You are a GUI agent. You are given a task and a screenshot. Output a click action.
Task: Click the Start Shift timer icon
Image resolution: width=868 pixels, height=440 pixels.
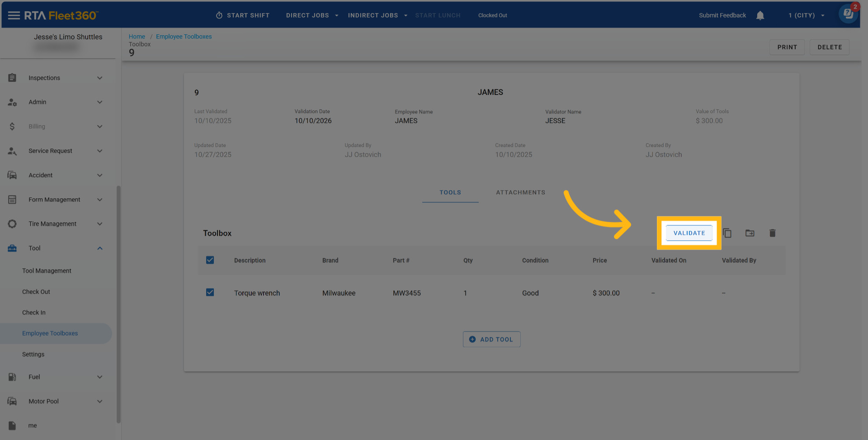tap(219, 15)
